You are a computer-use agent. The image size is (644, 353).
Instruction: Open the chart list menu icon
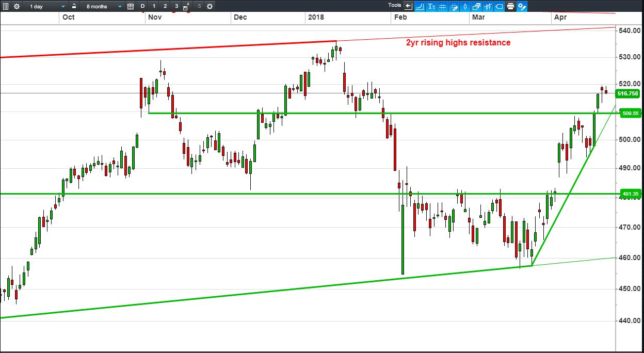point(6,6)
